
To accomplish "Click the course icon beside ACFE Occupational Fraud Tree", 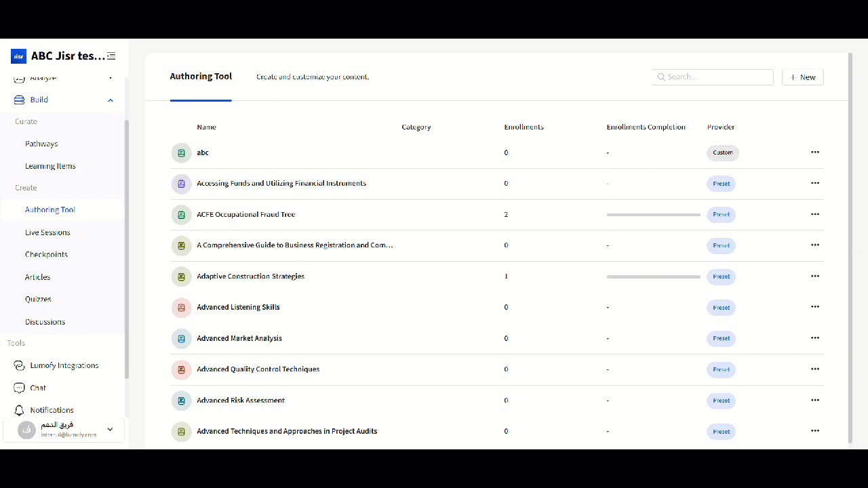I will point(181,215).
